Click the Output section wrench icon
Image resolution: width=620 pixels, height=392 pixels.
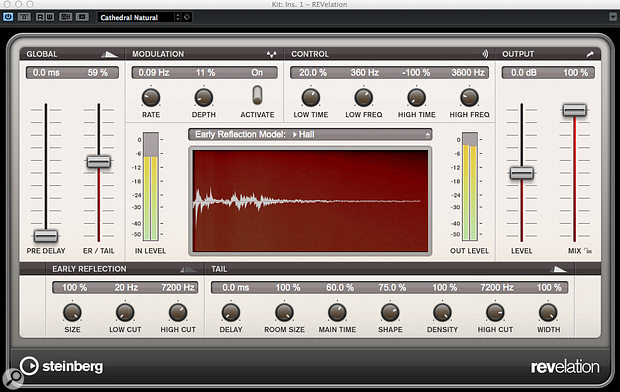click(x=590, y=54)
